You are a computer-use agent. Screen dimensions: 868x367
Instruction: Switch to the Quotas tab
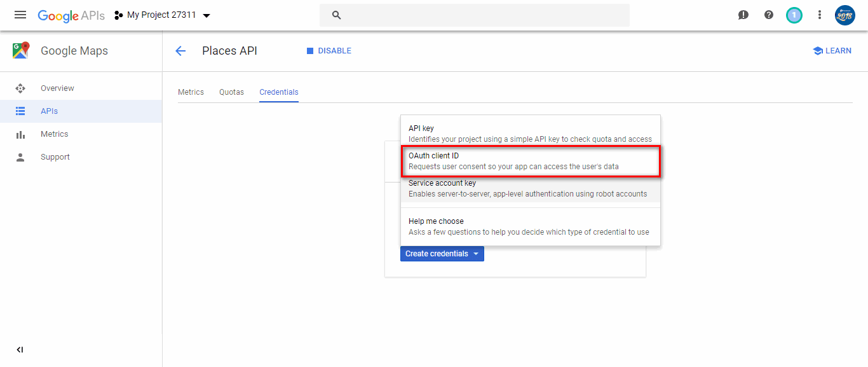231,92
